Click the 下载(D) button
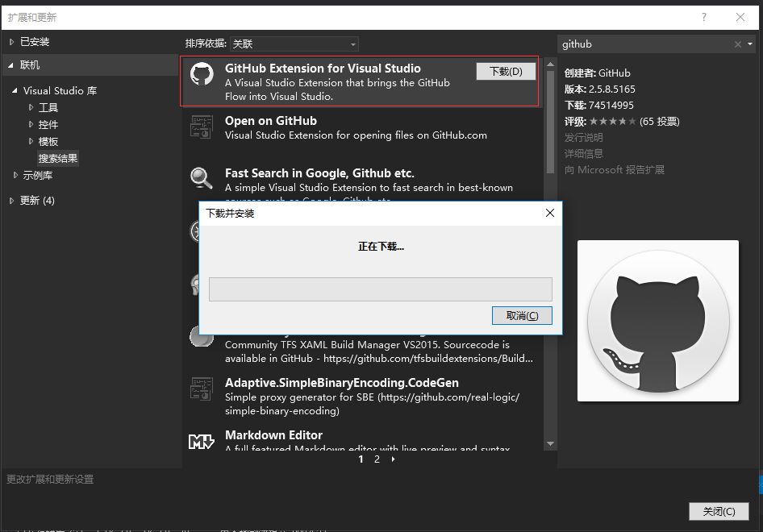 (506, 72)
